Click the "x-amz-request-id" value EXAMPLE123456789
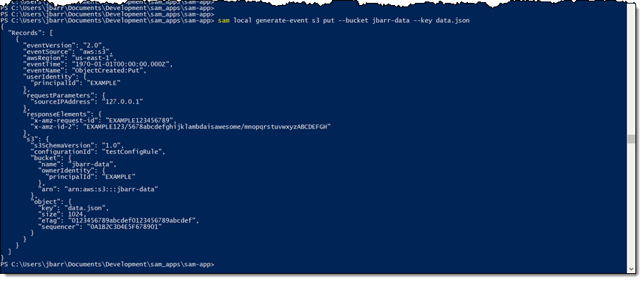This screenshot has width=644, height=281. point(140,120)
